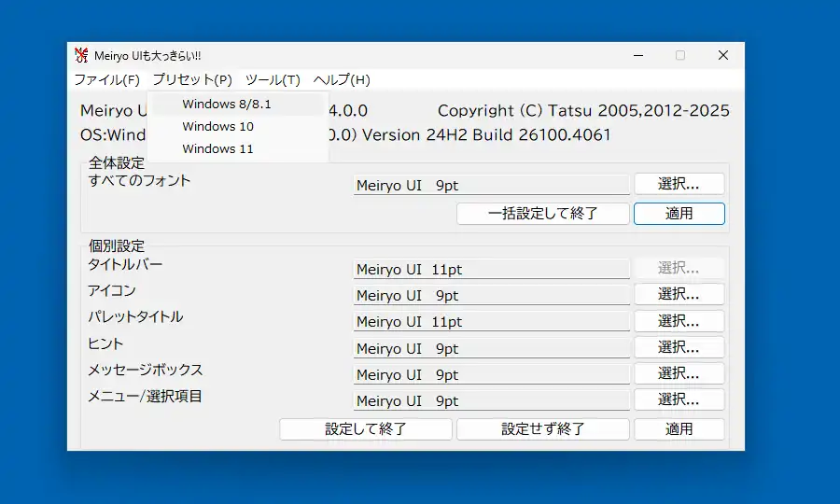Viewport: 840px width, 504px height.
Task: Choose the Windows 11 preset
Action: click(x=238, y=149)
